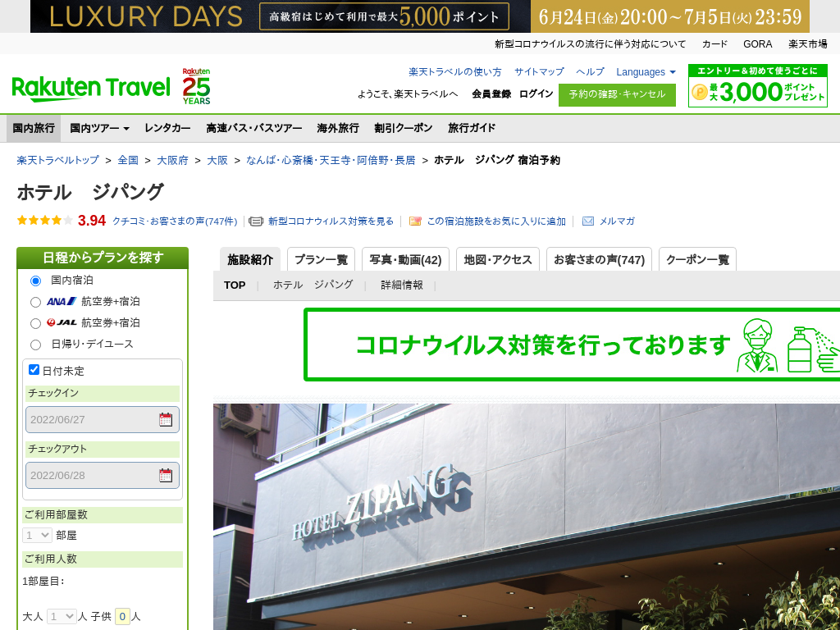Uncheck the 日付未定 checkbox
This screenshot has height=630, width=840.
click(x=34, y=370)
